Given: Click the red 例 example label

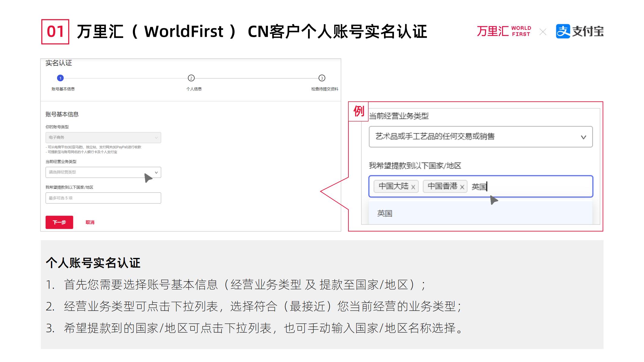Looking at the screenshot, I should [x=358, y=111].
